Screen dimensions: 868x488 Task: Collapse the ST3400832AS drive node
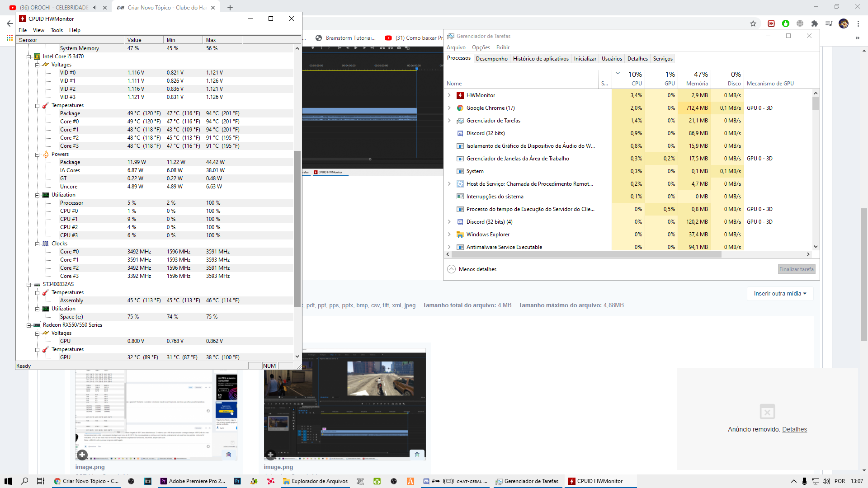(x=28, y=285)
